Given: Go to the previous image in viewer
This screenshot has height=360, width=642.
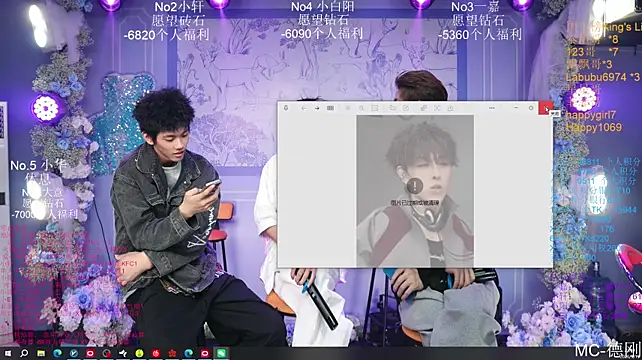Looking at the screenshot, I should [304, 108].
